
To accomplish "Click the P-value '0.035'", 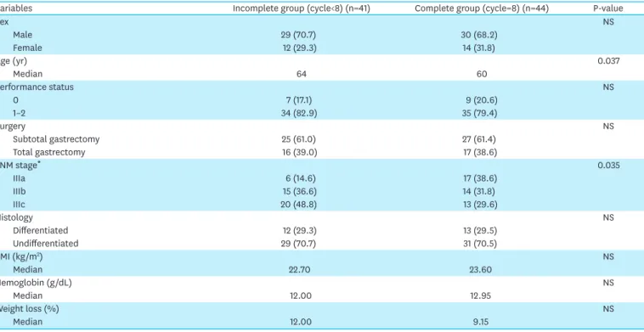I will pyautogui.click(x=608, y=166).
